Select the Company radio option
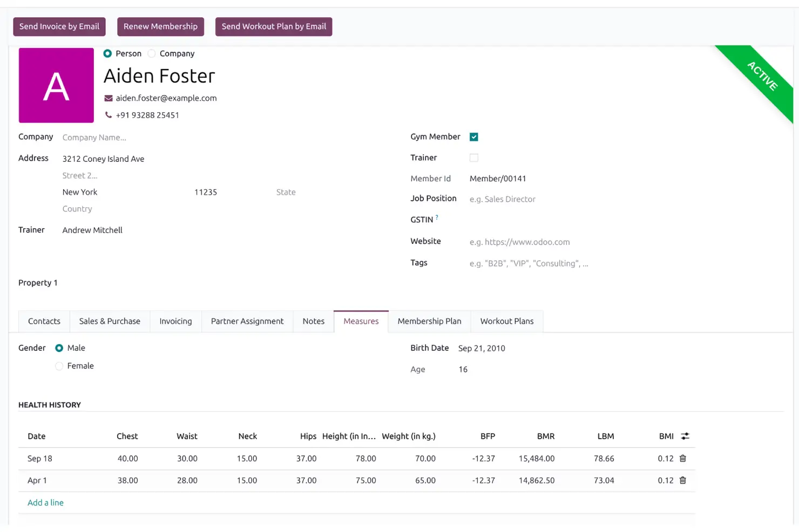Screen dimensions: 799x532 point(152,53)
